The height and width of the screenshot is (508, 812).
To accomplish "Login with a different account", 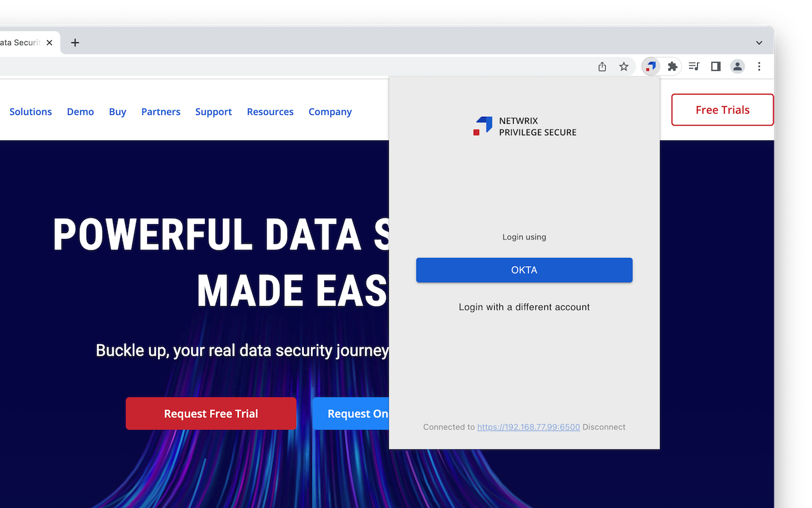I will 524,307.
